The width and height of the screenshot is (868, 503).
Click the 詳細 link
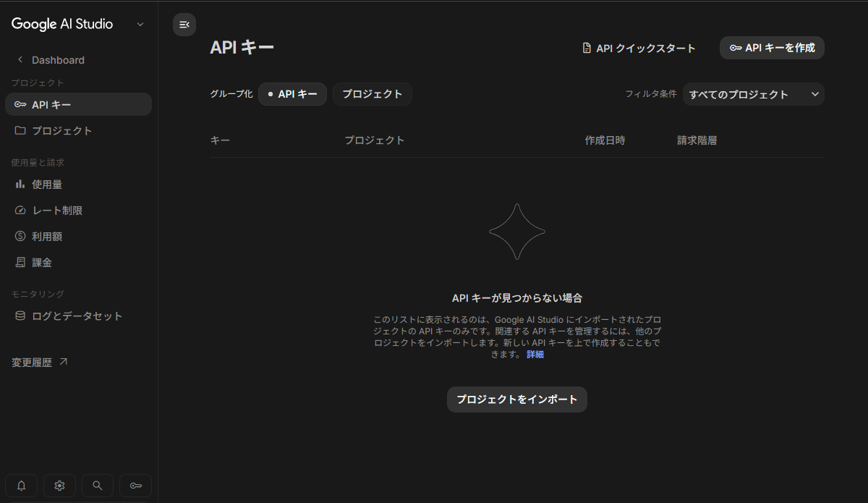535,355
